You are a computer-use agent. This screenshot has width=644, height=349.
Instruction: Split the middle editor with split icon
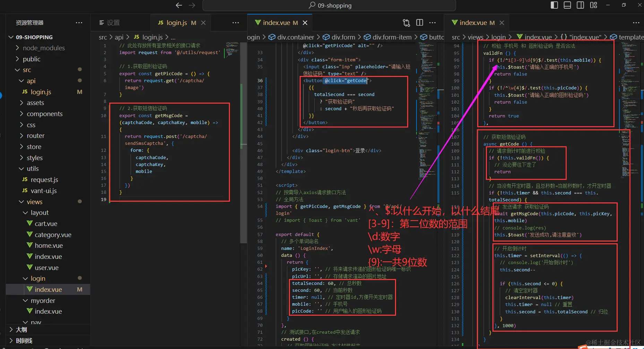(420, 23)
